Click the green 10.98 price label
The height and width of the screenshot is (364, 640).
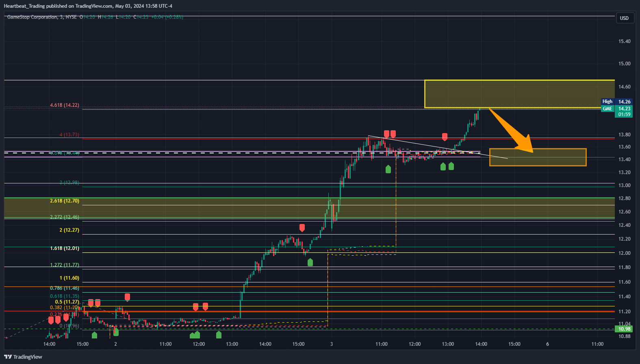[624, 329]
